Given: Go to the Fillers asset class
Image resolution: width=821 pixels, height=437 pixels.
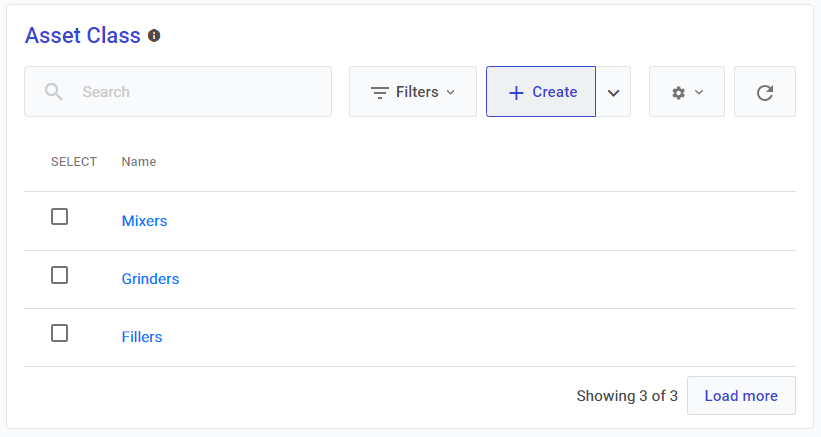Looking at the screenshot, I should click(142, 337).
